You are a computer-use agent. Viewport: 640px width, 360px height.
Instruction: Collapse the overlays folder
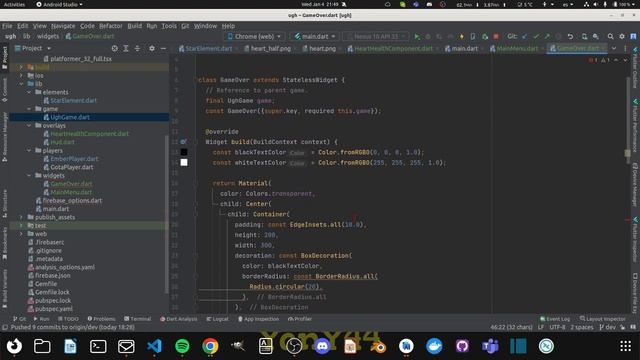(x=29, y=125)
